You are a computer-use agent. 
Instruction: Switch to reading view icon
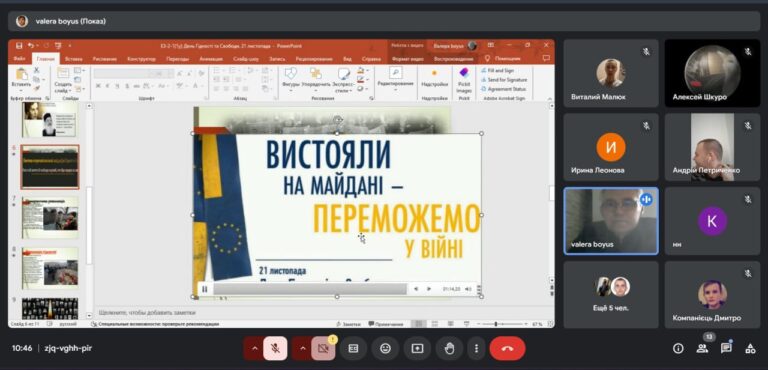[x=450, y=324]
